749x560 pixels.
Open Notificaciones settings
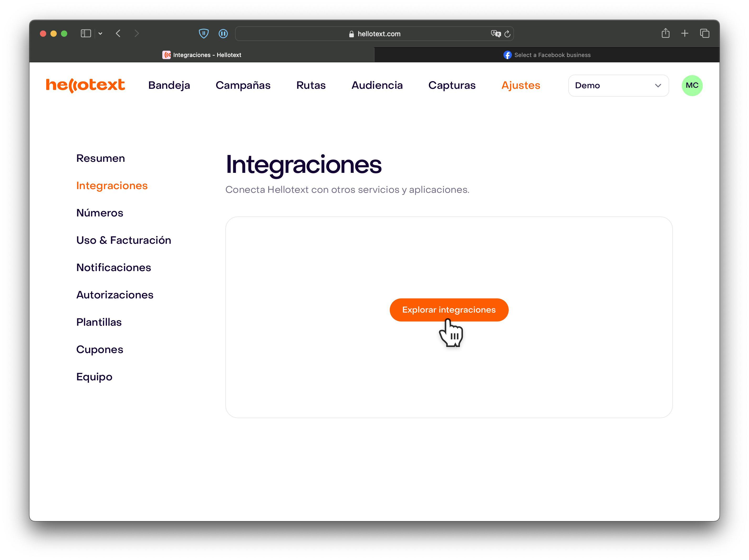(x=113, y=267)
